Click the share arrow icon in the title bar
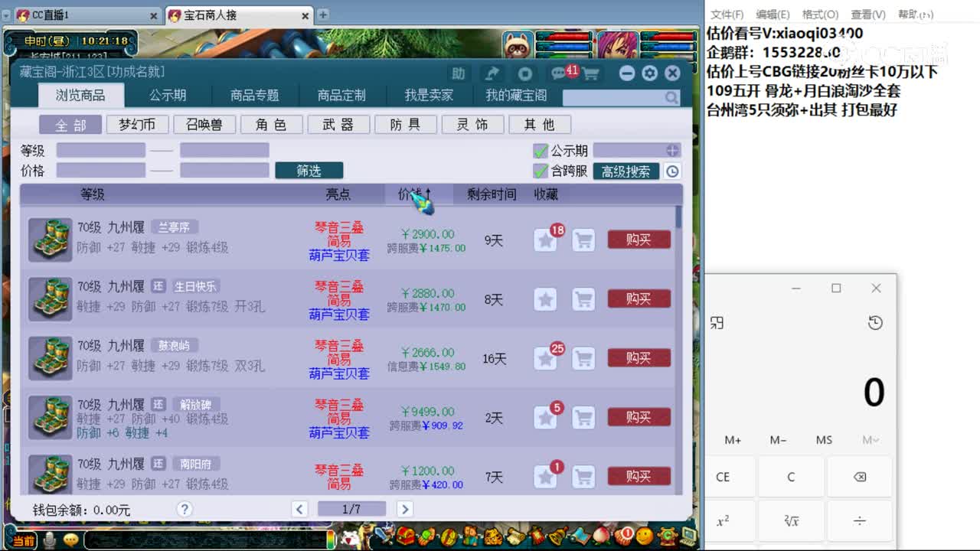 pyautogui.click(x=492, y=73)
